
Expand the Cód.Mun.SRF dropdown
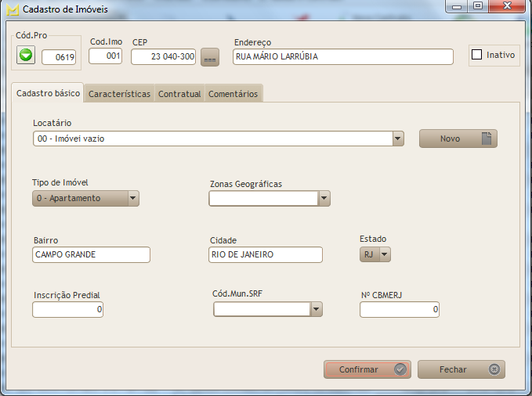point(317,310)
